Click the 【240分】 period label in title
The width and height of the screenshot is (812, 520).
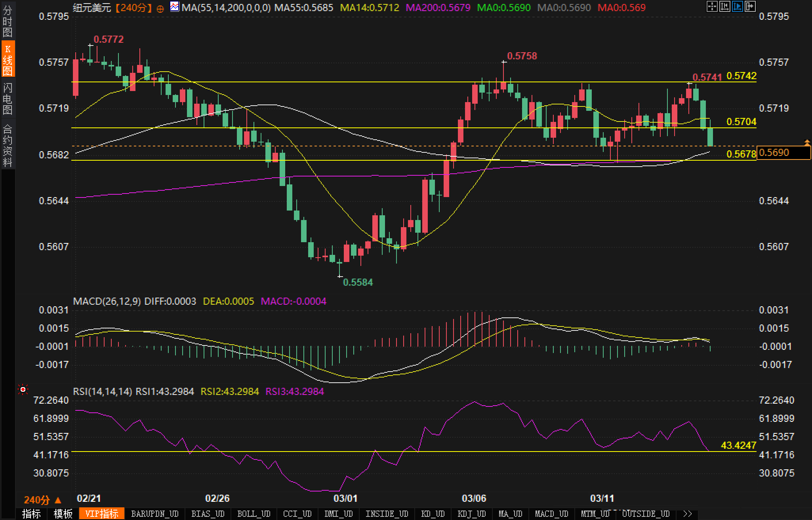pyautogui.click(x=134, y=8)
